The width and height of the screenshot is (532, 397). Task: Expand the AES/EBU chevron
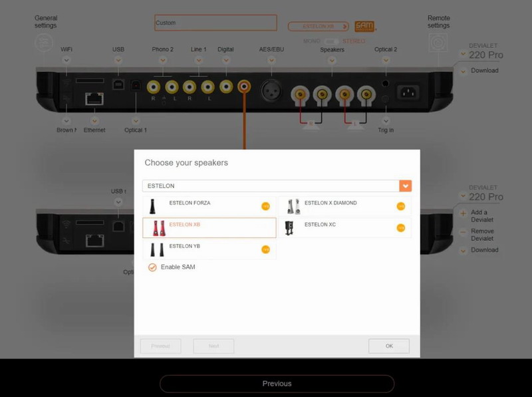[x=271, y=61]
